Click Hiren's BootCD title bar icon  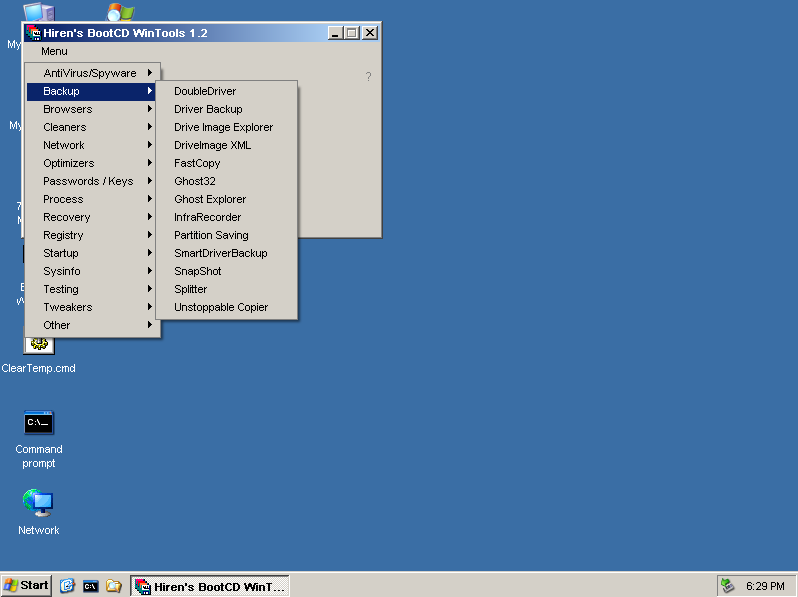click(34, 33)
